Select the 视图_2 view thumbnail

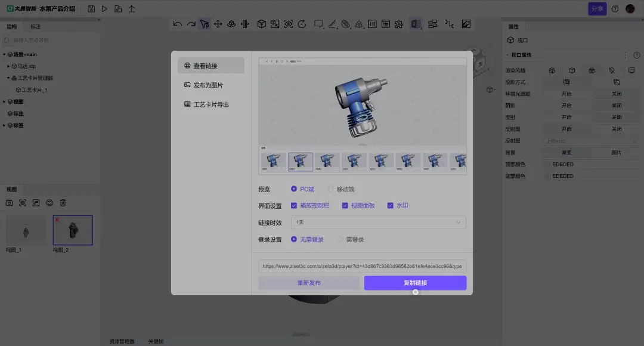click(72, 230)
